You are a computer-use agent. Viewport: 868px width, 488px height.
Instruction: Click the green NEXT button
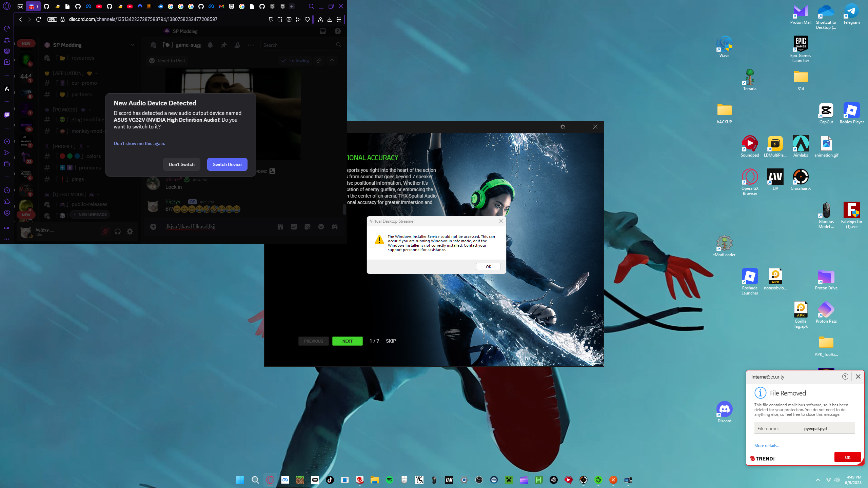(x=347, y=341)
